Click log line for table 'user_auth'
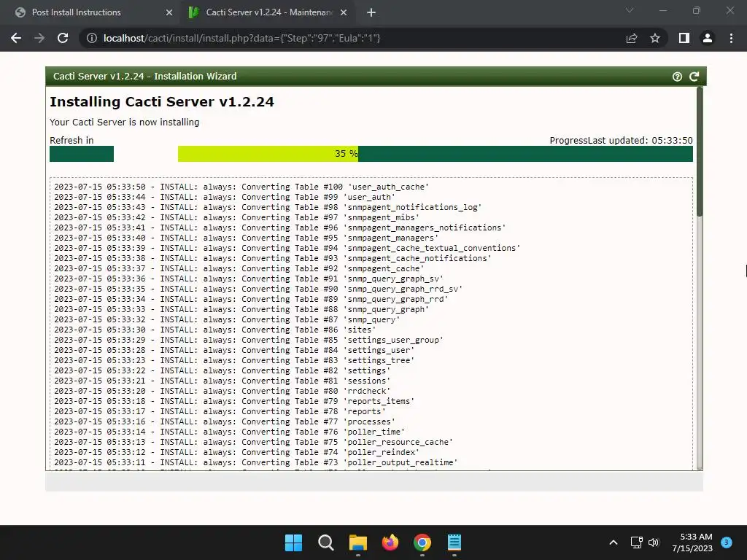 (x=225, y=197)
